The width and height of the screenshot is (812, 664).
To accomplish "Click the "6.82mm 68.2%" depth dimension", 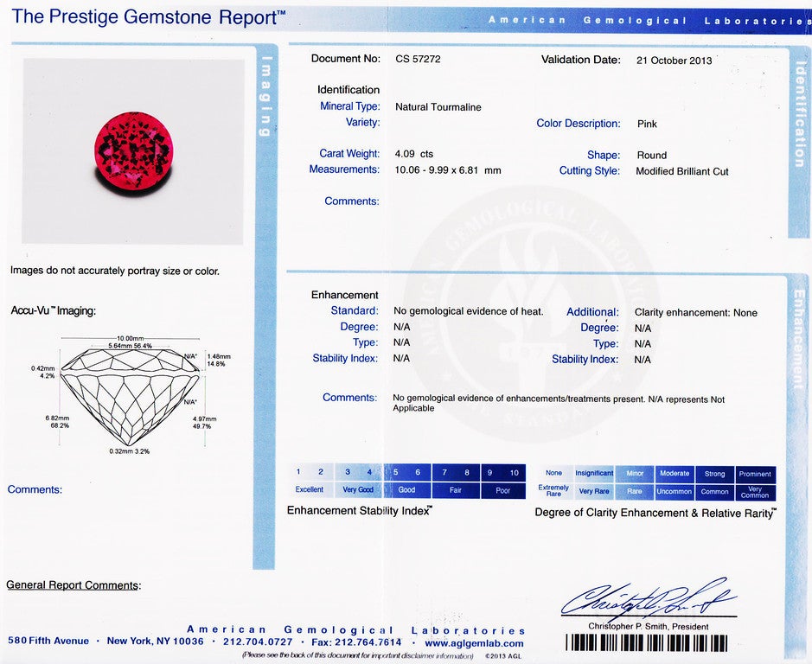I will (x=57, y=422).
